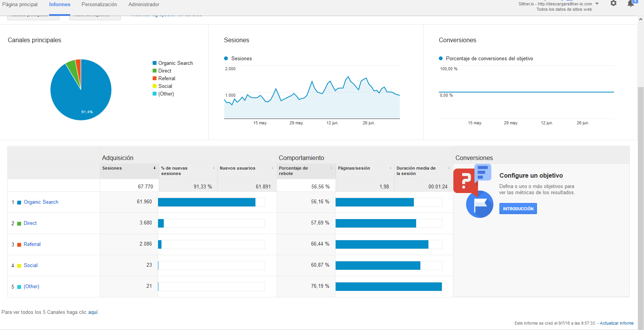
Task: Click the Canales principales heading
Action: 35,40
